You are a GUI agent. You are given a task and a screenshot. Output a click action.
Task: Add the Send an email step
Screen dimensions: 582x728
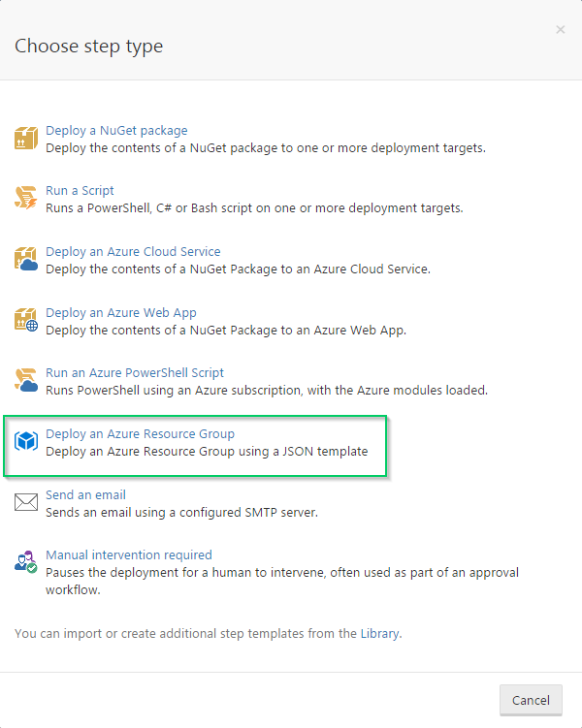(85, 494)
